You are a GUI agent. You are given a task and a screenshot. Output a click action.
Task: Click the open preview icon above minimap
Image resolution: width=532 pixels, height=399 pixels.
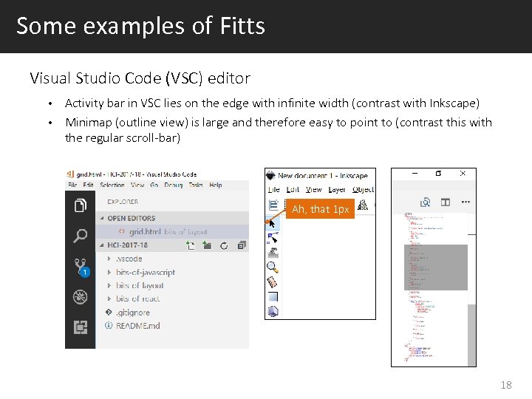click(x=425, y=202)
